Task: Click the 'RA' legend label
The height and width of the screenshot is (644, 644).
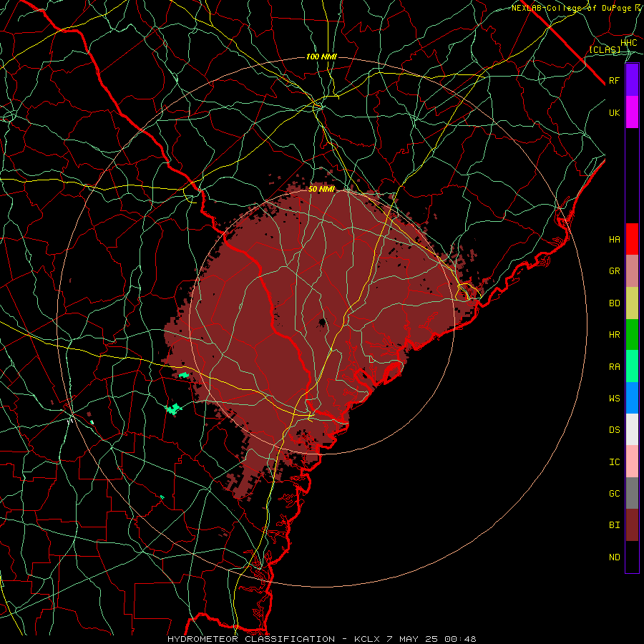Action: pos(615,367)
